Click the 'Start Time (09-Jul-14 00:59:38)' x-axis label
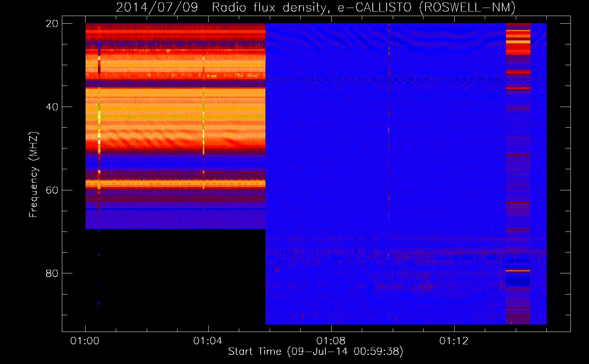 click(316, 352)
